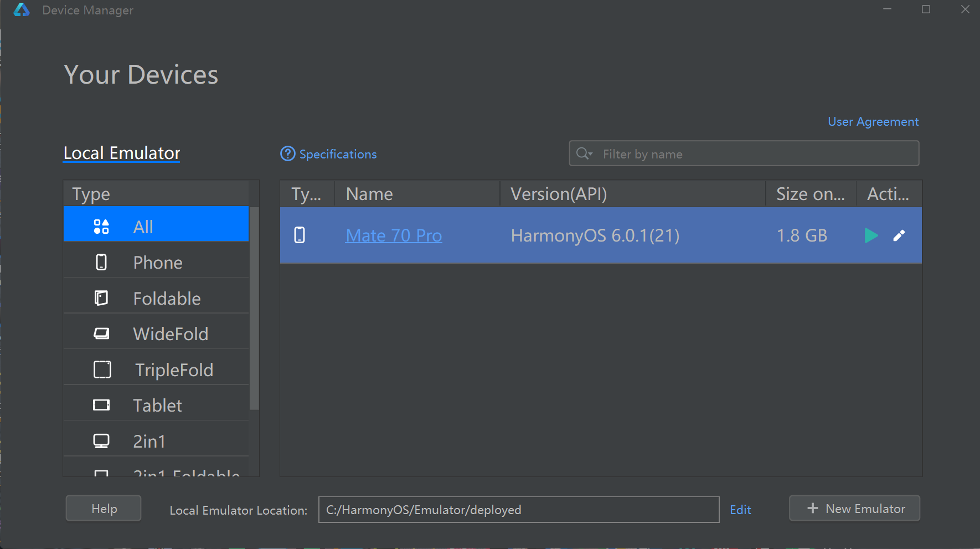Filter device list by Phone type

(x=156, y=262)
